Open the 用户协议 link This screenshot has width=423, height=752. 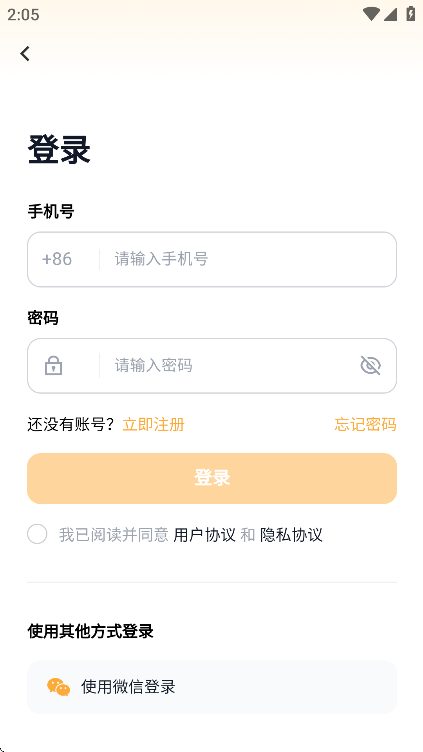click(204, 534)
